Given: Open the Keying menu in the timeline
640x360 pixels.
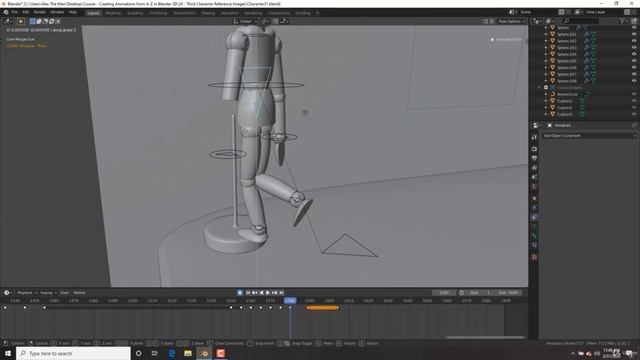Looking at the screenshot, I should [x=48, y=293].
